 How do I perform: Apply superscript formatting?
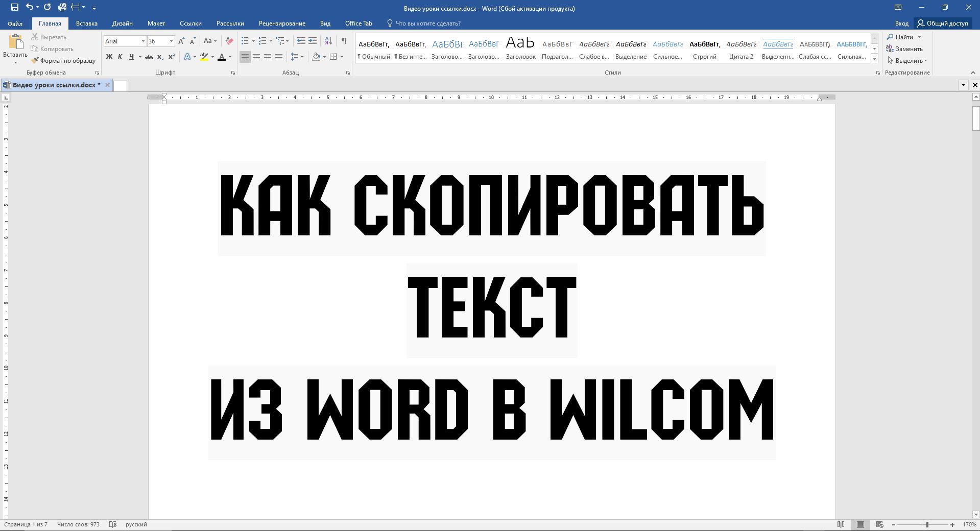(x=171, y=57)
